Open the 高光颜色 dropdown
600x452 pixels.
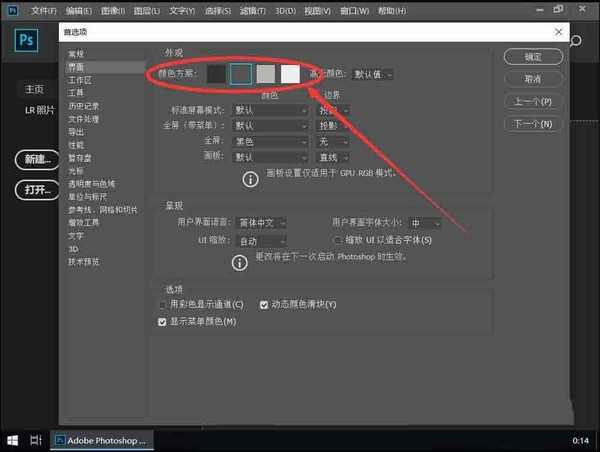375,74
